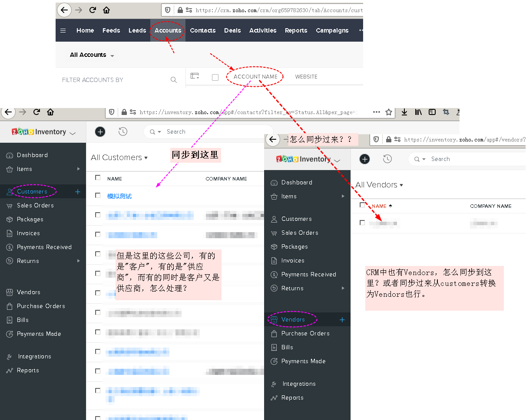Click the plus icon next to Vendors
526x420 pixels.
point(342,320)
